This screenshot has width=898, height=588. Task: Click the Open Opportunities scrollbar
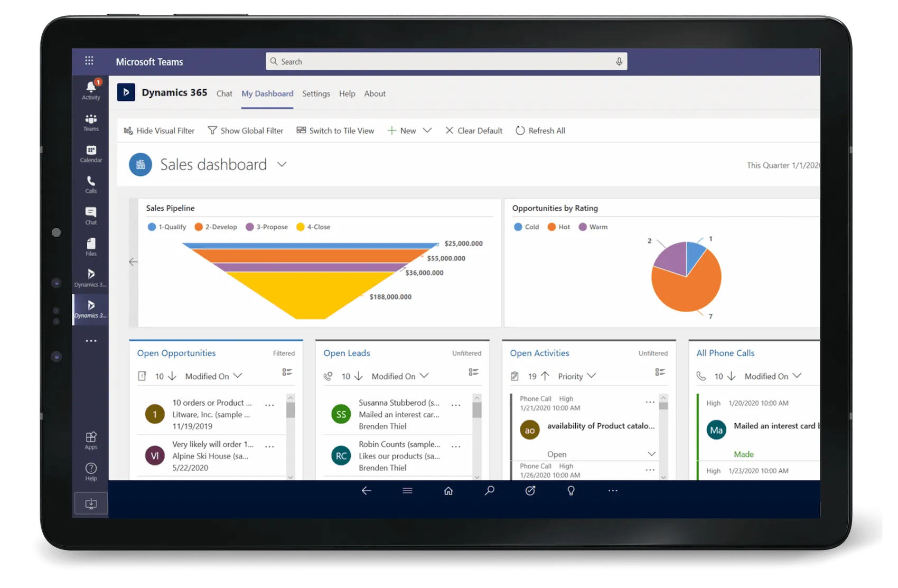[291, 437]
